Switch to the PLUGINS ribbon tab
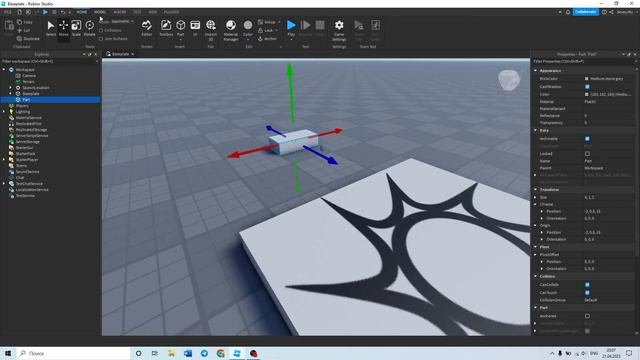 171,12
